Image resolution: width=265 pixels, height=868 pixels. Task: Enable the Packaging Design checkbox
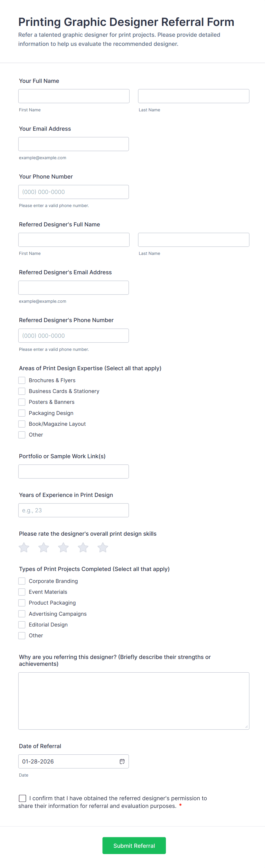click(x=22, y=413)
